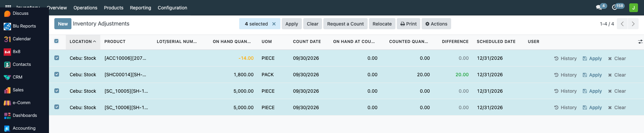644x133 pixels.
Task: Open Blu Reports app
Action: 20,26
